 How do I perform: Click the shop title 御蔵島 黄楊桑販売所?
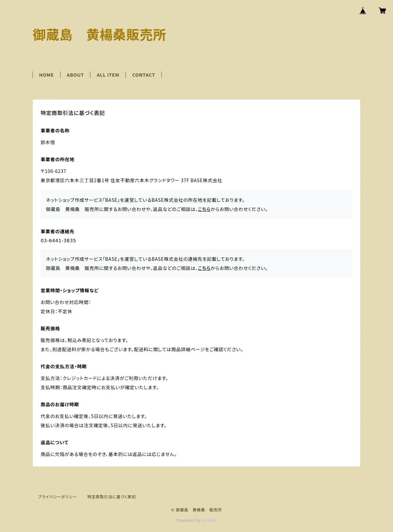(x=99, y=35)
